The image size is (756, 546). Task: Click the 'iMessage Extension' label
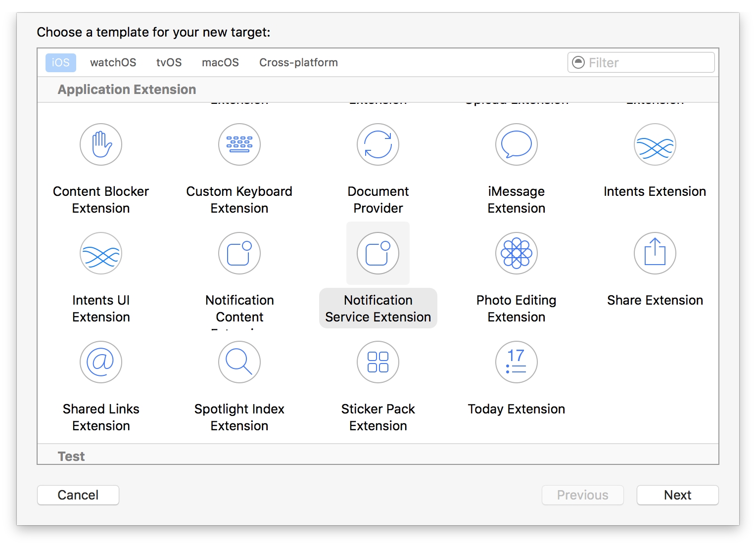pos(517,200)
